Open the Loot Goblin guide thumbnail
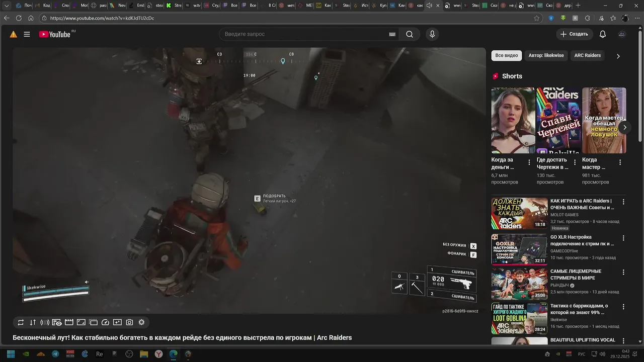This screenshot has height=362, width=644. point(519,318)
